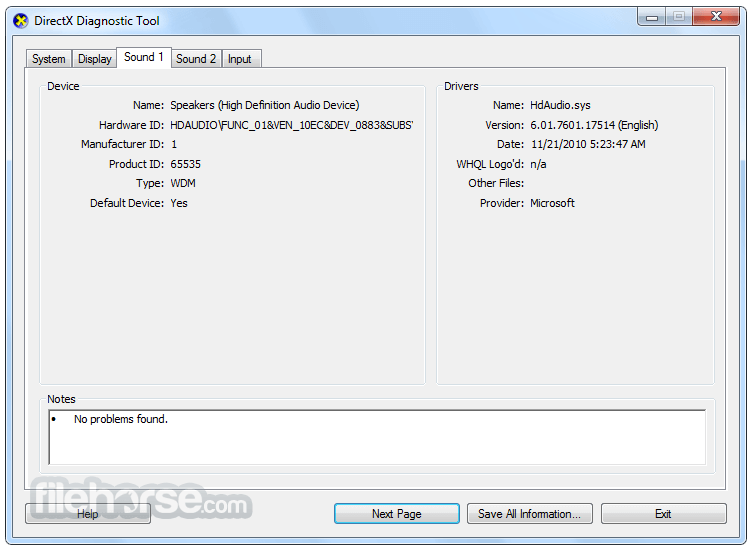Close the window with the red X
Image resolution: width=753 pixels, height=549 pixels.
(x=716, y=17)
